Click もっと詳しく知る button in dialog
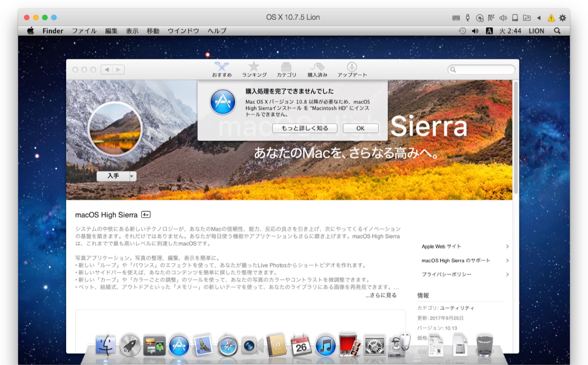 [305, 128]
